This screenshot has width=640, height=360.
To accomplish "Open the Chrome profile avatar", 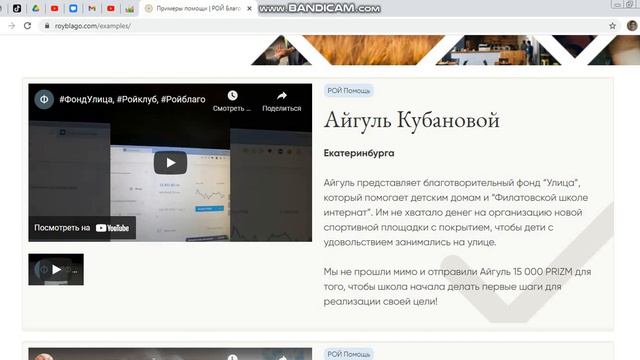I will point(632,26).
